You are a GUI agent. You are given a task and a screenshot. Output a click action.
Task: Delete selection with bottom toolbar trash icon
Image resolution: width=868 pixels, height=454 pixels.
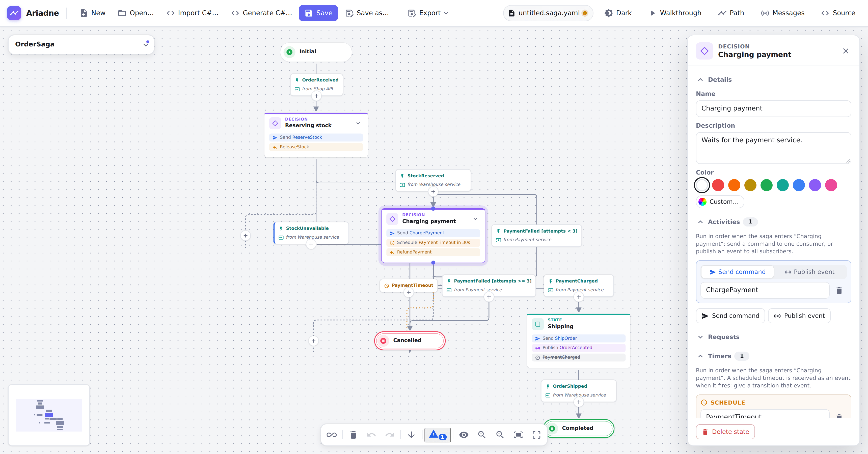pyautogui.click(x=353, y=435)
